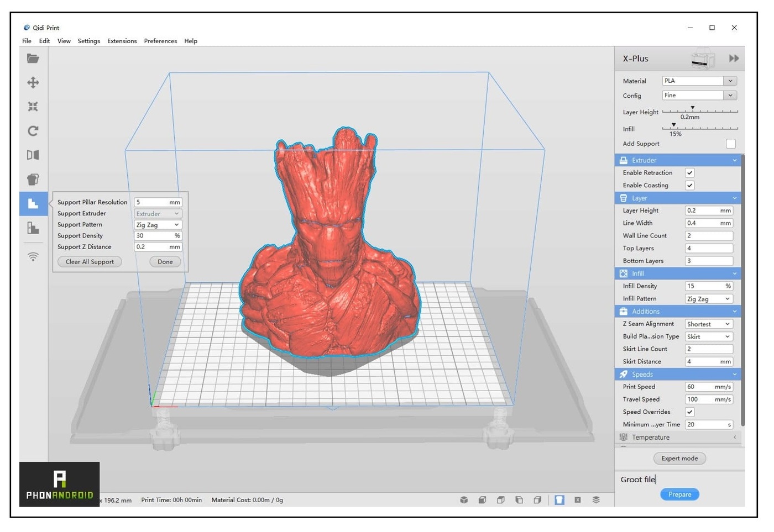Viewport: 774px width, 532px height.
Task: Click the settings panel vertical scrollbar
Action: click(742, 290)
